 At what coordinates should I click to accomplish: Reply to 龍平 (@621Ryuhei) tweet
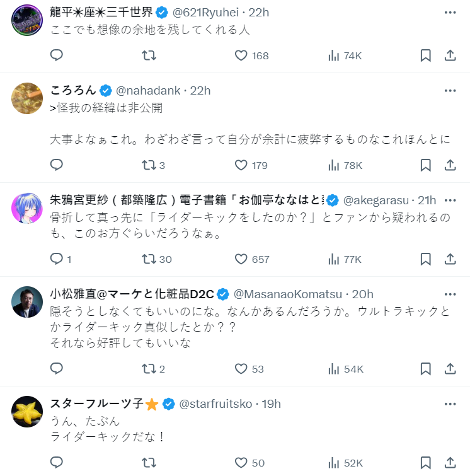click(57, 55)
